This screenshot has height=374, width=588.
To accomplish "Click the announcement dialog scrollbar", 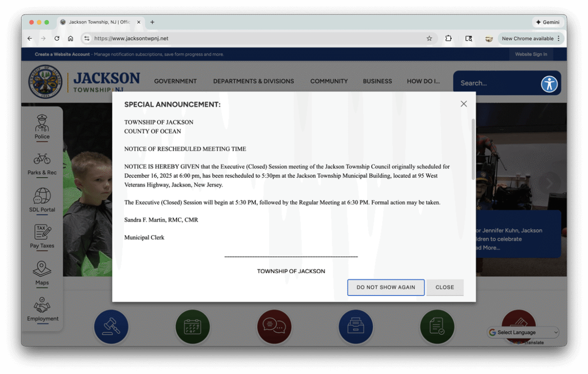I will coord(473,149).
